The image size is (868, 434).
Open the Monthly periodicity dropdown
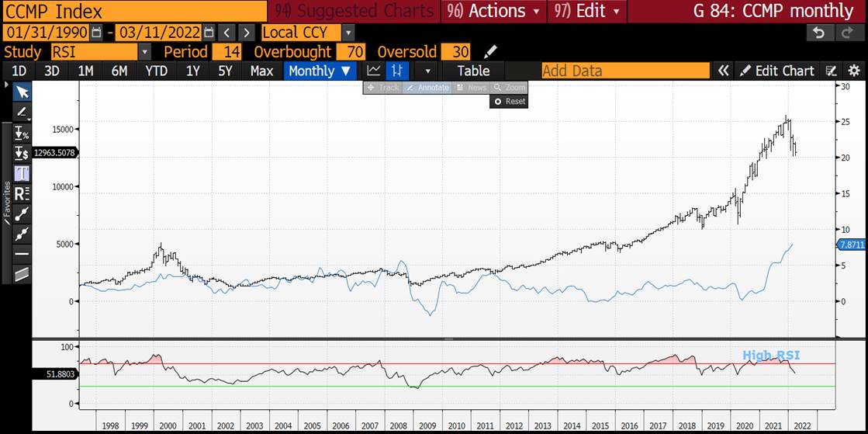320,71
